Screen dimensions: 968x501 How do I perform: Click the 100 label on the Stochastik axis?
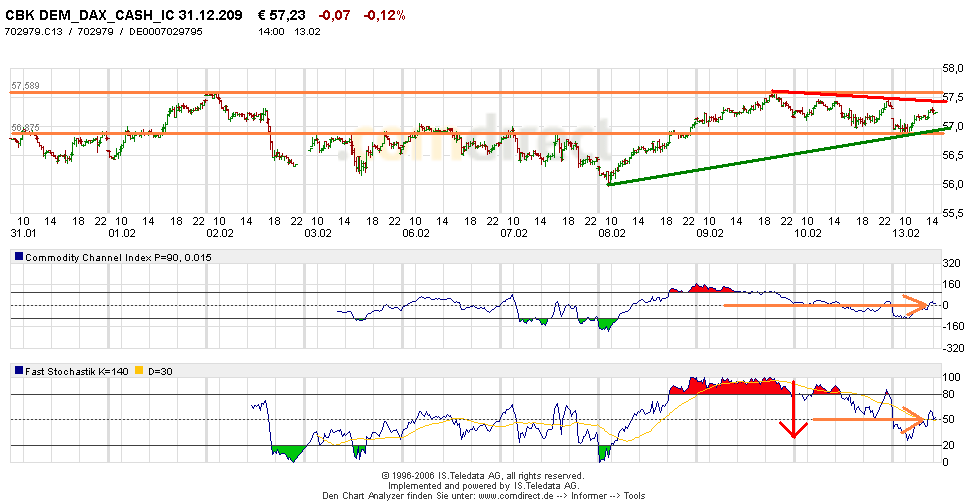951,376
